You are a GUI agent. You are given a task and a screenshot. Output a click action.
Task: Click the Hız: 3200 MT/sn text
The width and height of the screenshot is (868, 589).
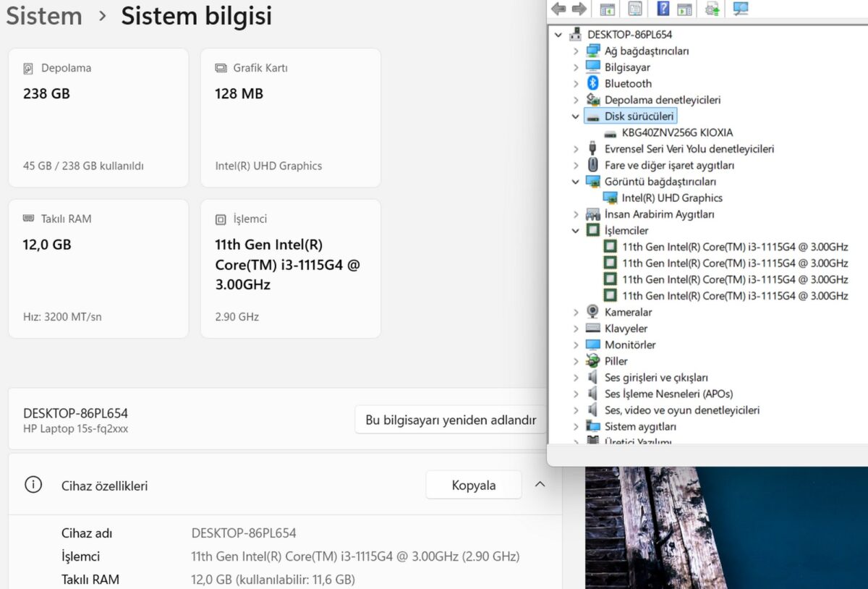(62, 316)
